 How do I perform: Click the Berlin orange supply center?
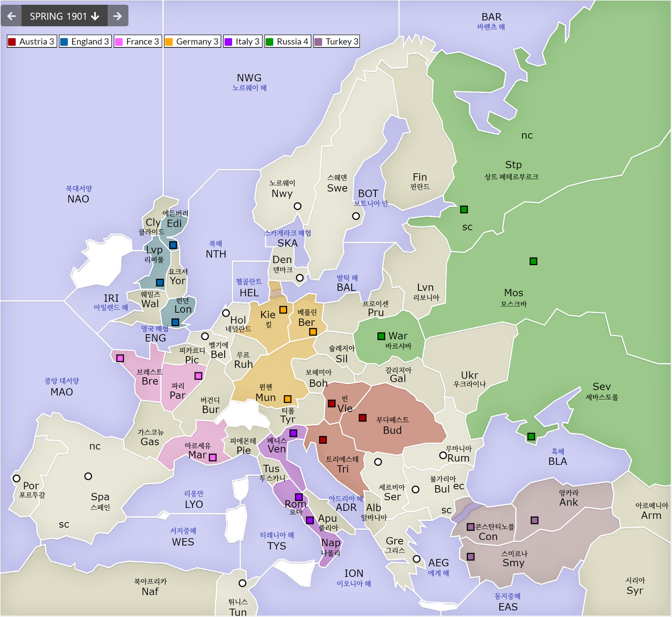[x=313, y=332]
